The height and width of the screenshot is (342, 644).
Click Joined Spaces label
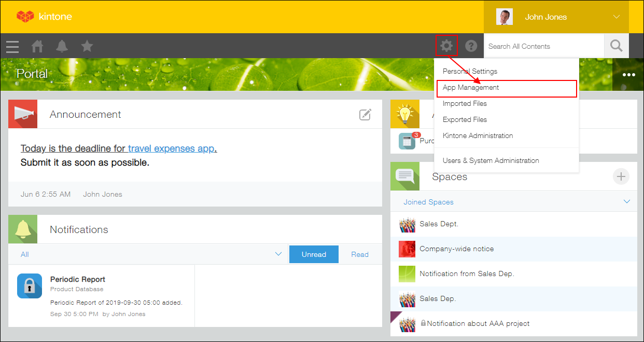(428, 202)
